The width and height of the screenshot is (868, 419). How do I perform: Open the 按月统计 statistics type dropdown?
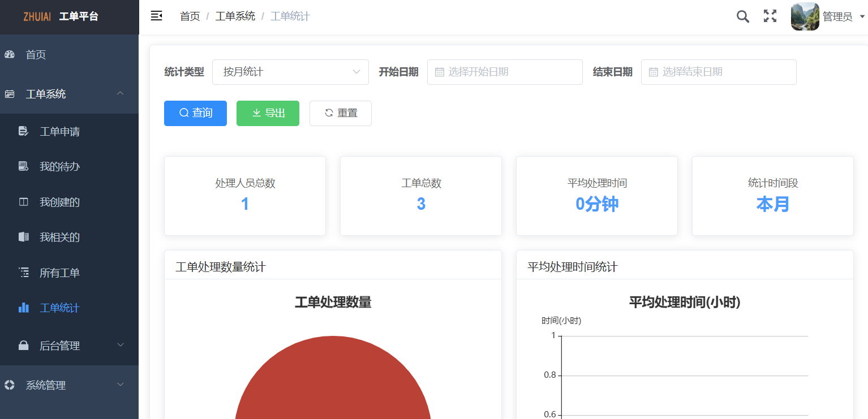(290, 72)
